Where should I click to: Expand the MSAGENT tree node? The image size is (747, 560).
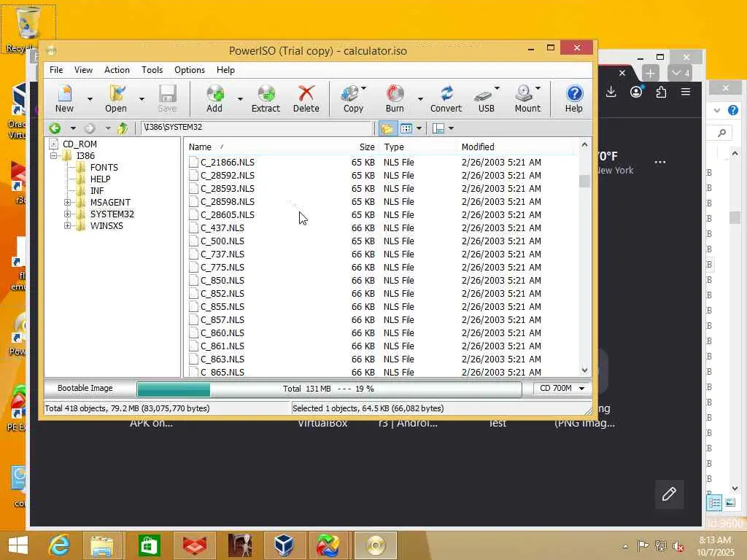67,203
